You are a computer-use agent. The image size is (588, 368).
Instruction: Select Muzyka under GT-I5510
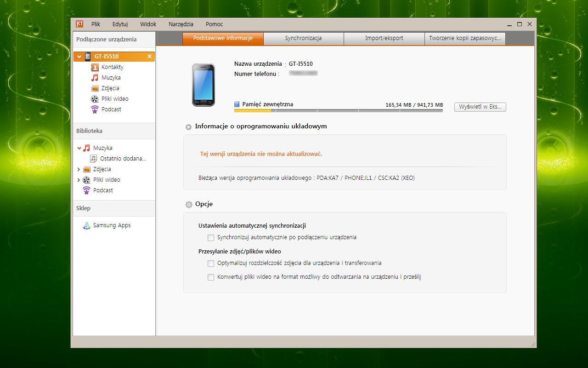[x=111, y=78]
